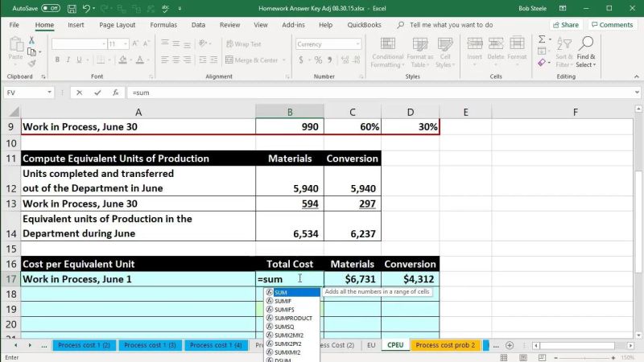Click the Paste clipboard icon
The width and height of the screenshot is (644, 362).
point(15,44)
